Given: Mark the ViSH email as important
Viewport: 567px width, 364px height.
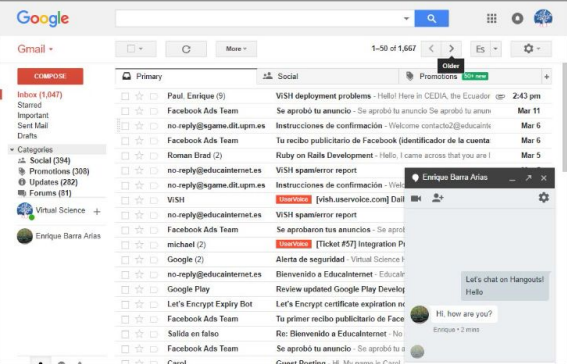Looking at the screenshot, I should (154, 200).
